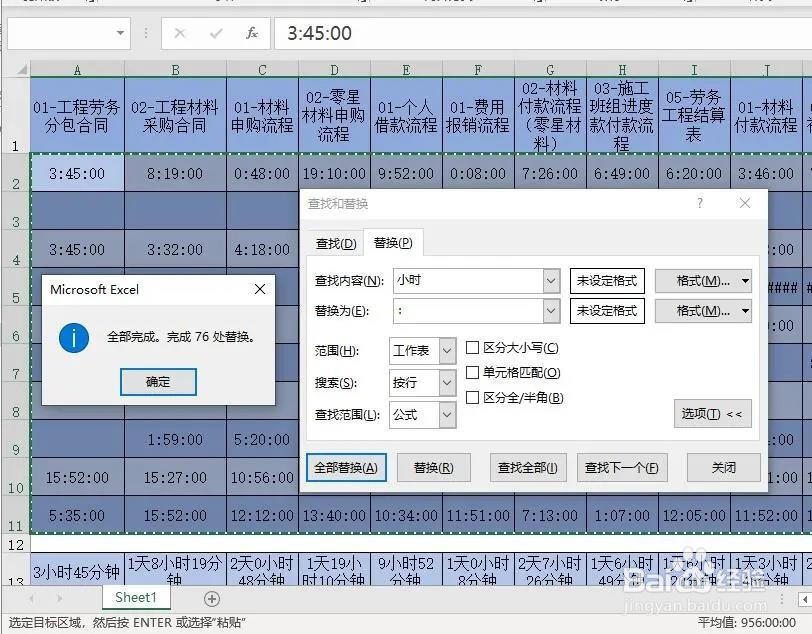Click the 未设定格式 preview box beside 查找内容

click(x=607, y=281)
